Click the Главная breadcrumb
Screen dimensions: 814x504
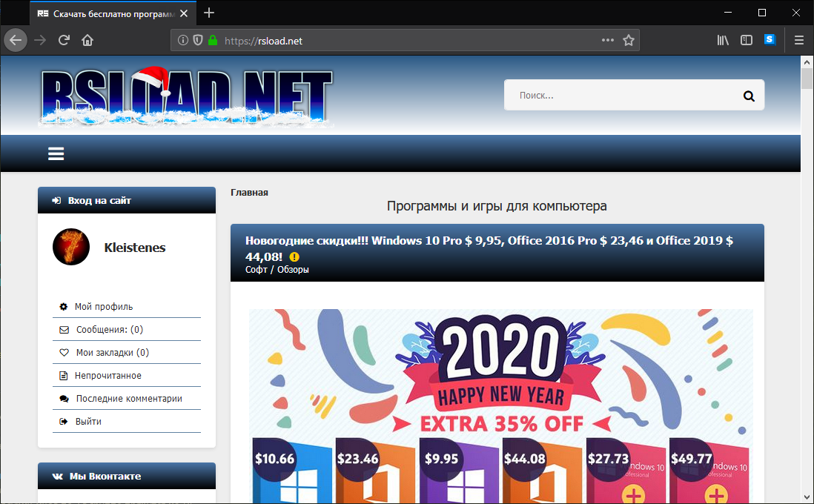pyautogui.click(x=249, y=193)
